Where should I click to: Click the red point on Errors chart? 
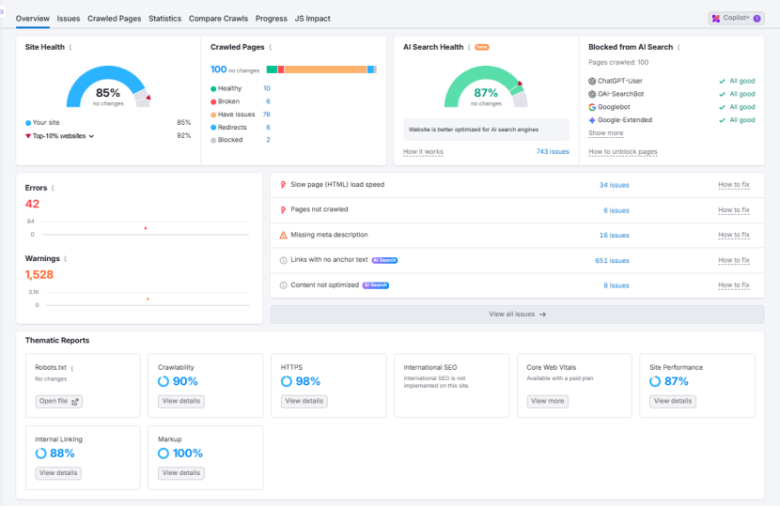click(146, 228)
